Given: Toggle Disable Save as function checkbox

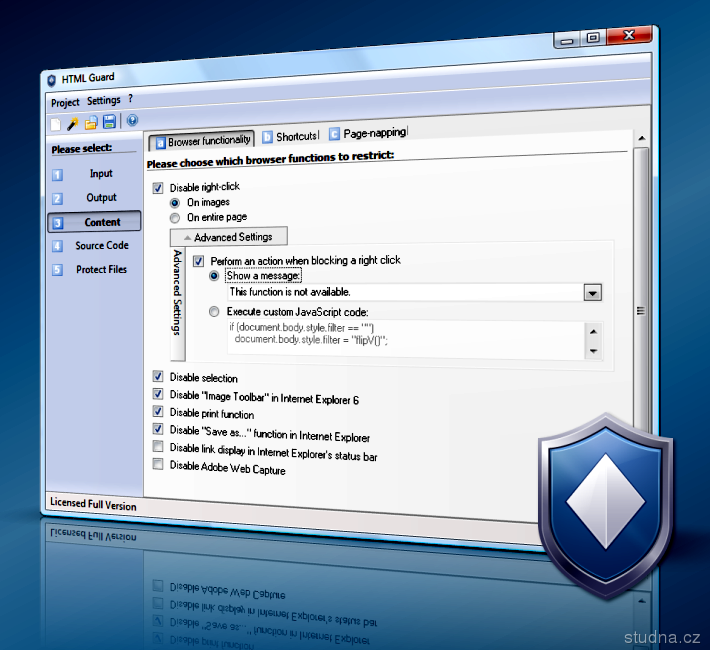Looking at the screenshot, I should point(158,429).
